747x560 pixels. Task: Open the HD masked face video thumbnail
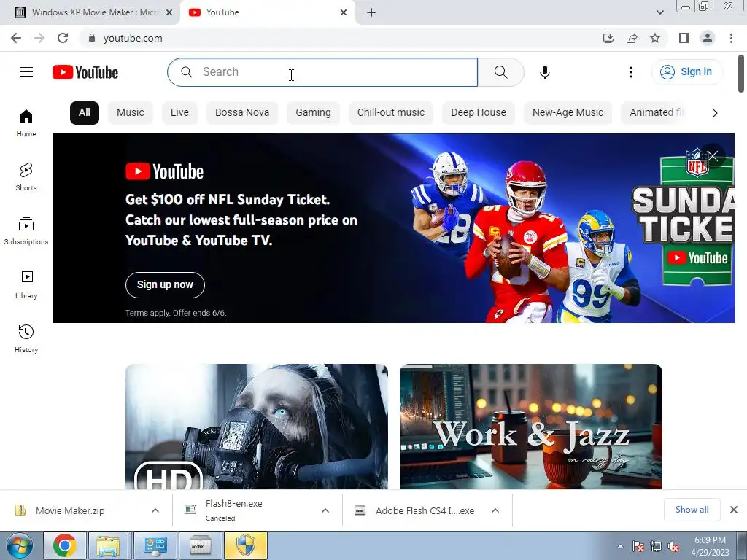pos(256,426)
